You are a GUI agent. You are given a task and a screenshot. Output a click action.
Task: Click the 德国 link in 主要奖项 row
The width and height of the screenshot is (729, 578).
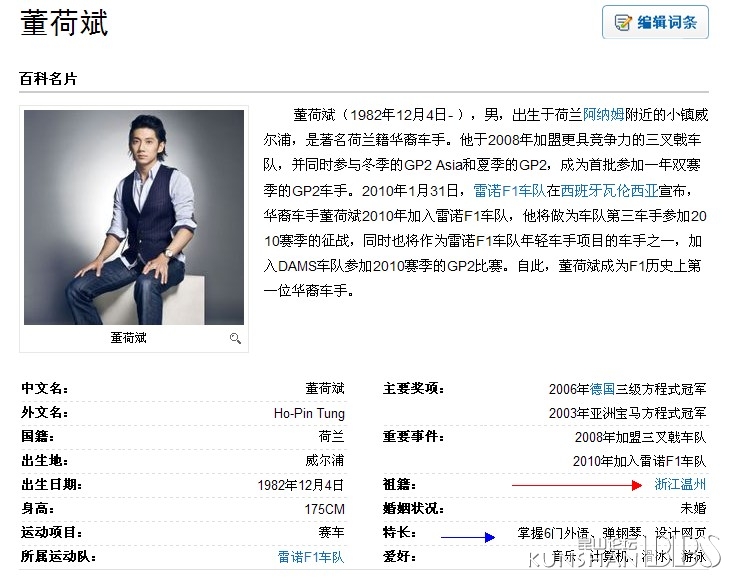[603, 389]
